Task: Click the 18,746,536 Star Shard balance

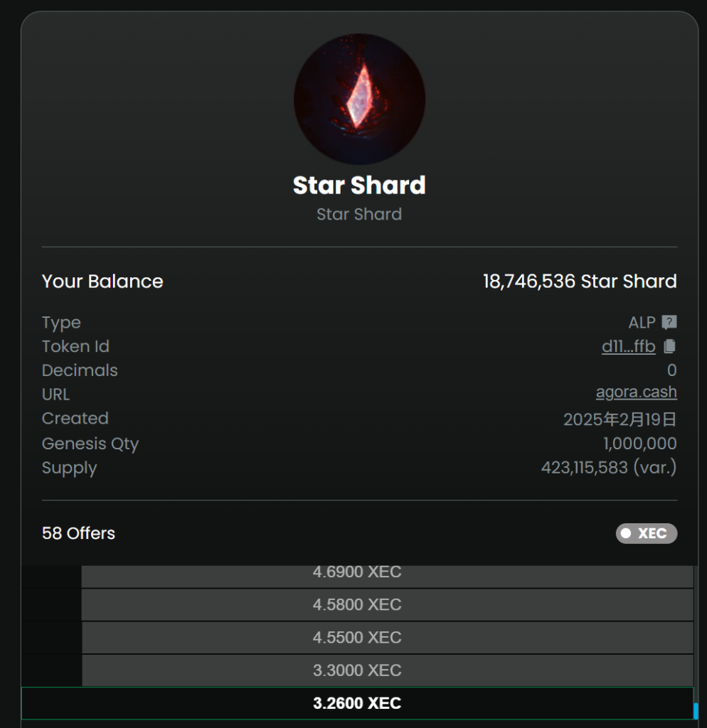Action: [580, 282]
